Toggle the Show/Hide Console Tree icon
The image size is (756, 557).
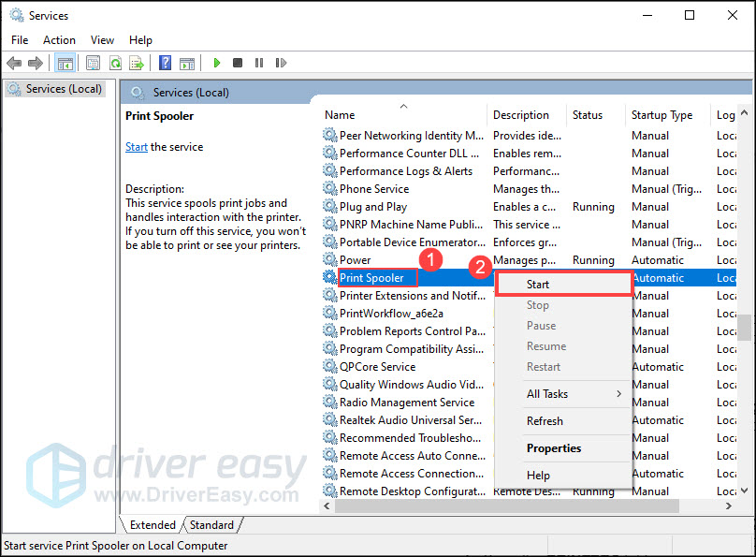click(65, 63)
